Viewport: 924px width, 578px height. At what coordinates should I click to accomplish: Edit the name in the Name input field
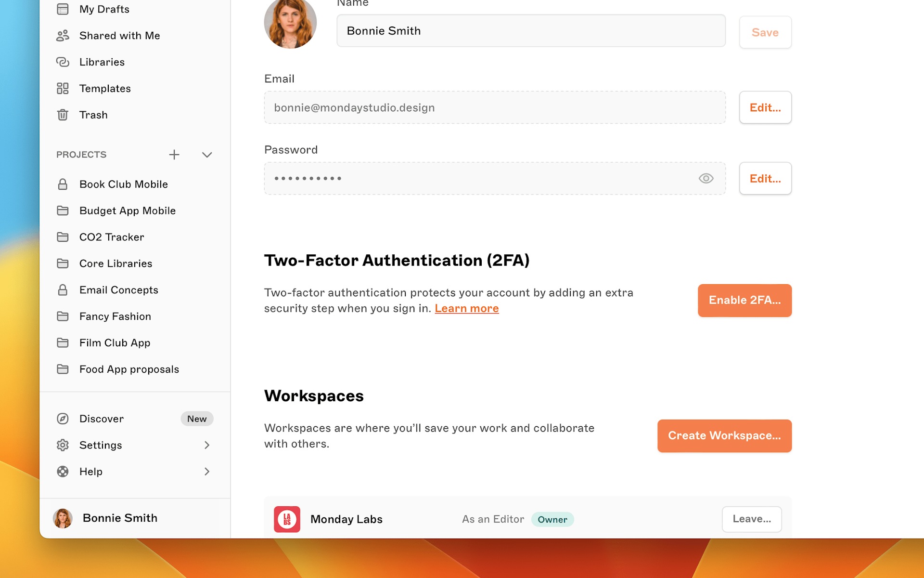pyautogui.click(x=529, y=30)
